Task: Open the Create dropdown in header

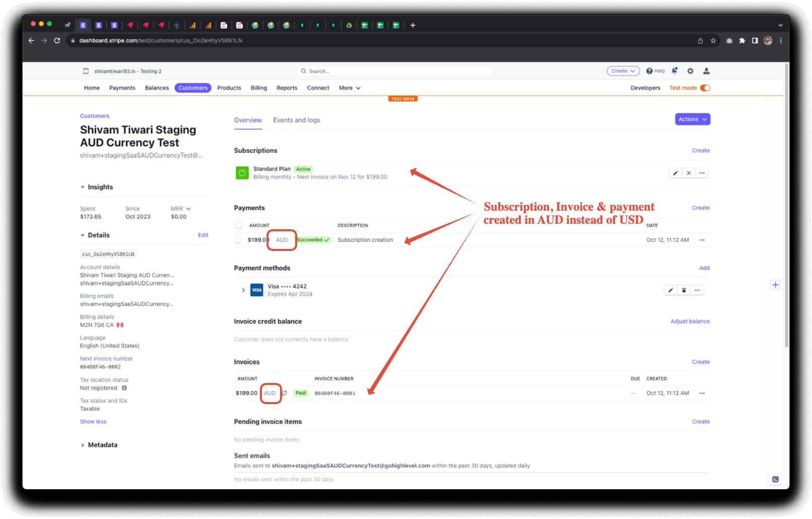Action: [623, 71]
